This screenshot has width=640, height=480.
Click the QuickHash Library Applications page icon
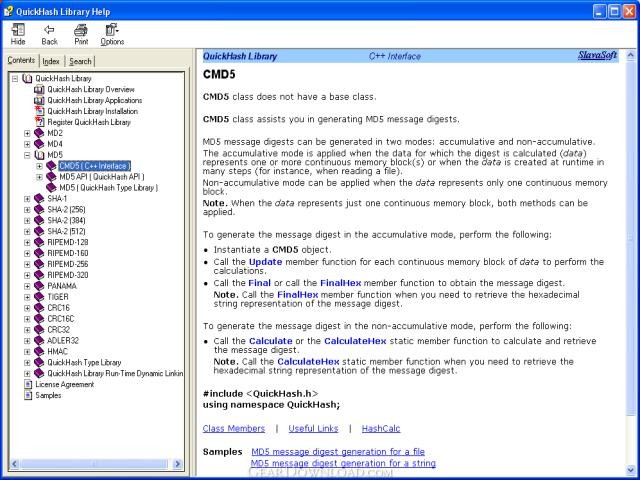39,100
